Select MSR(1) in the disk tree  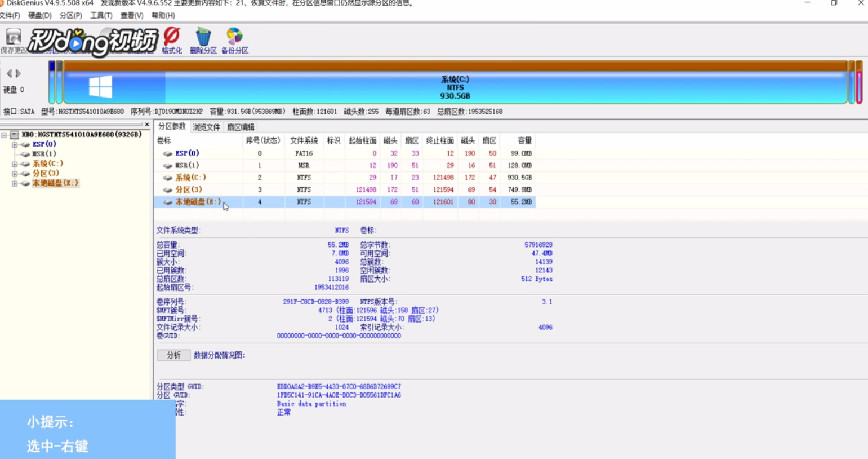click(x=44, y=154)
